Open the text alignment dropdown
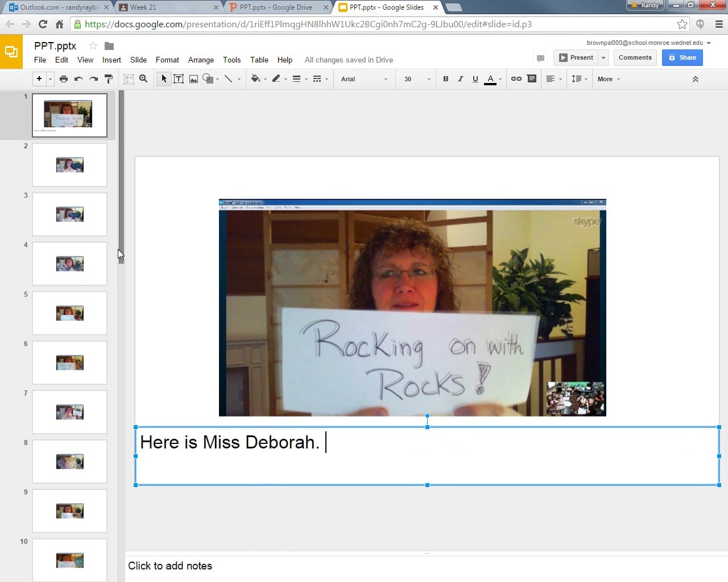 pos(553,79)
